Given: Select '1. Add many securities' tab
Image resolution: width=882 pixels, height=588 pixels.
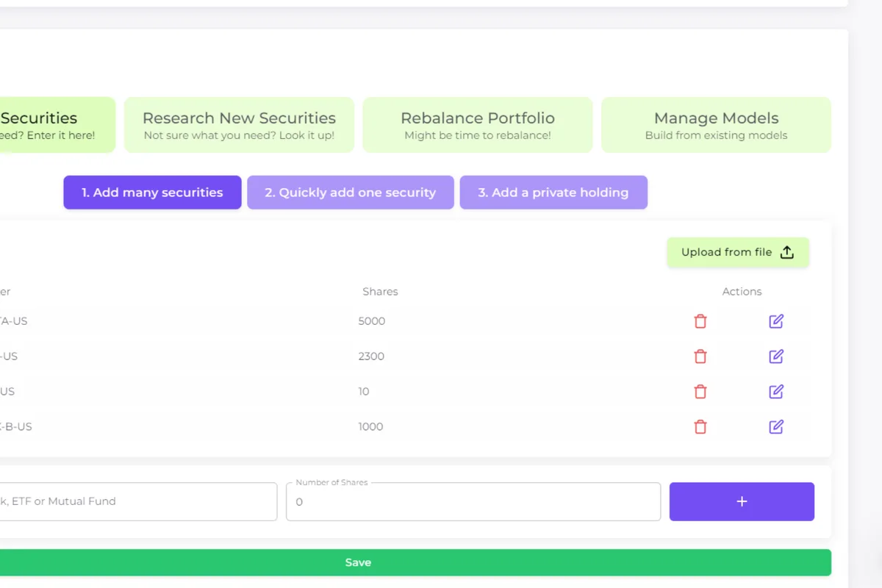Looking at the screenshot, I should tap(152, 193).
